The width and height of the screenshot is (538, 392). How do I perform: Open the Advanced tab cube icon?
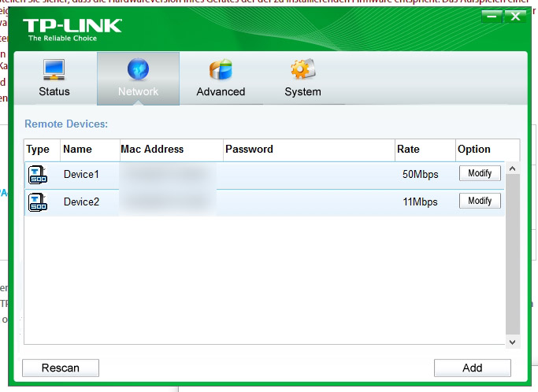click(x=221, y=70)
